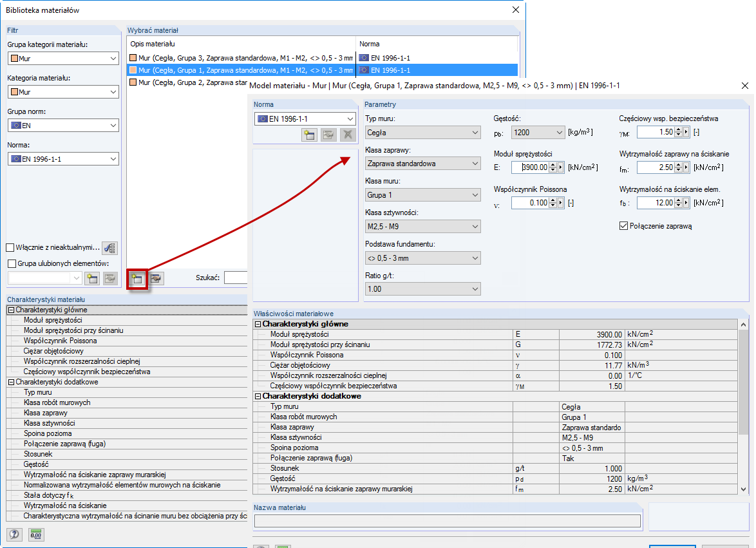The width and height of the screenshot is (756, 548).
Task: Increase γM with the up spinner
Action: coord(678,129)
